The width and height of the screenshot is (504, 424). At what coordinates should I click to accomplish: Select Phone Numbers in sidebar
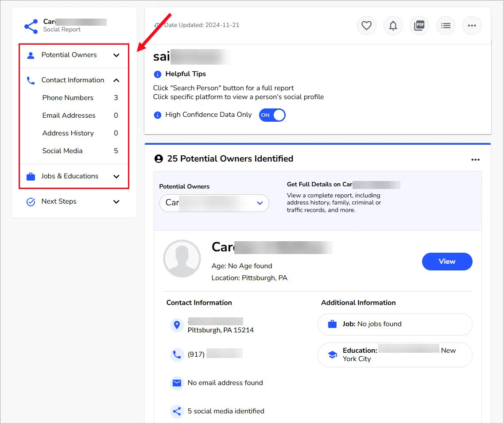[68, 98]
